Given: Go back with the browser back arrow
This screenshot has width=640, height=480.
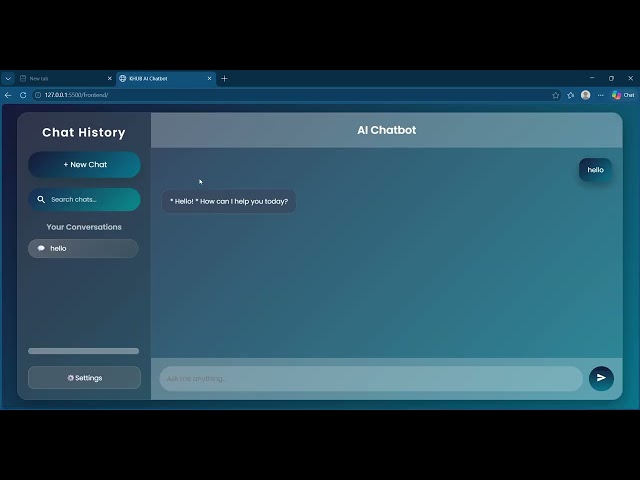Looking at the screenshot, I should (8, 95).
